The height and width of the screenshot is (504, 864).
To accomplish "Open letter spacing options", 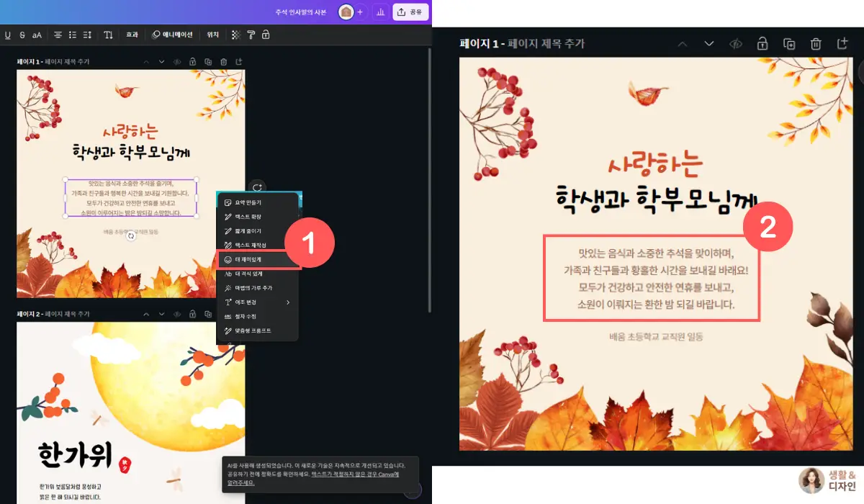I will point(86,34).
